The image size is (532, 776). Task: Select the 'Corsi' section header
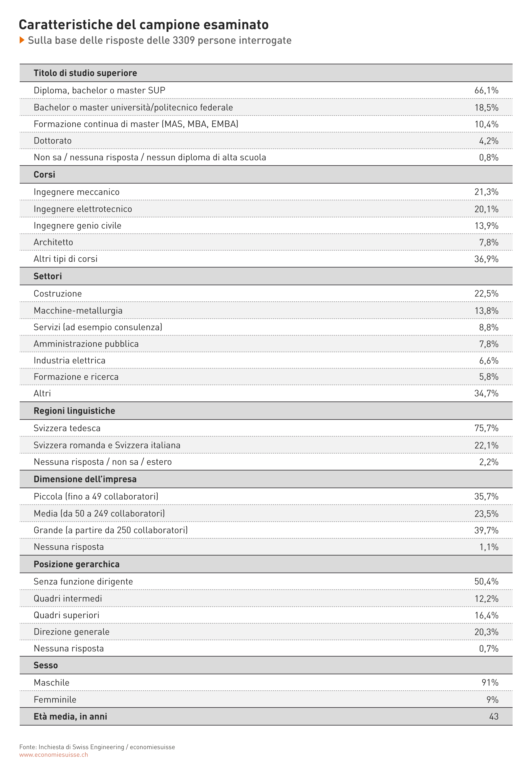point(266,174)
